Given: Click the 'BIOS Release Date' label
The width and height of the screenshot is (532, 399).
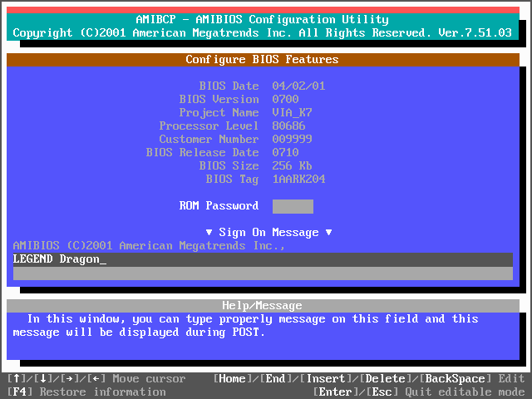Looking at the screenshot, I should [x=202, y=152].
